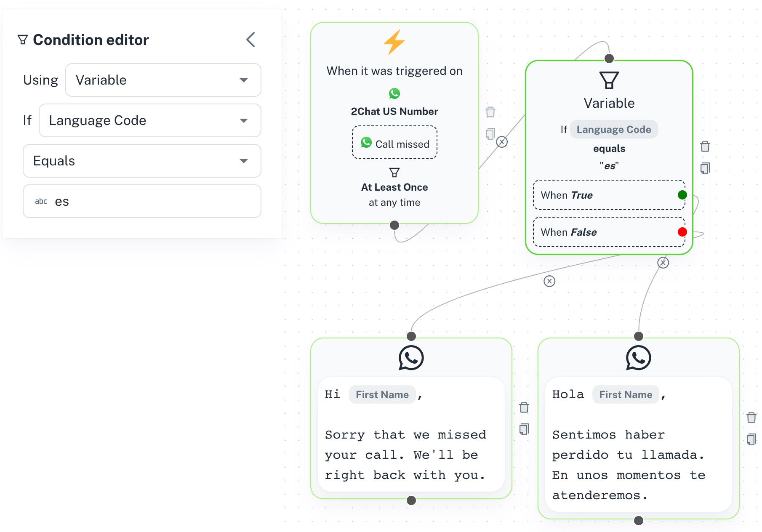Click the English message text body
The height and width of the screenshot is (532, 762).
click(x=406, y=455)
